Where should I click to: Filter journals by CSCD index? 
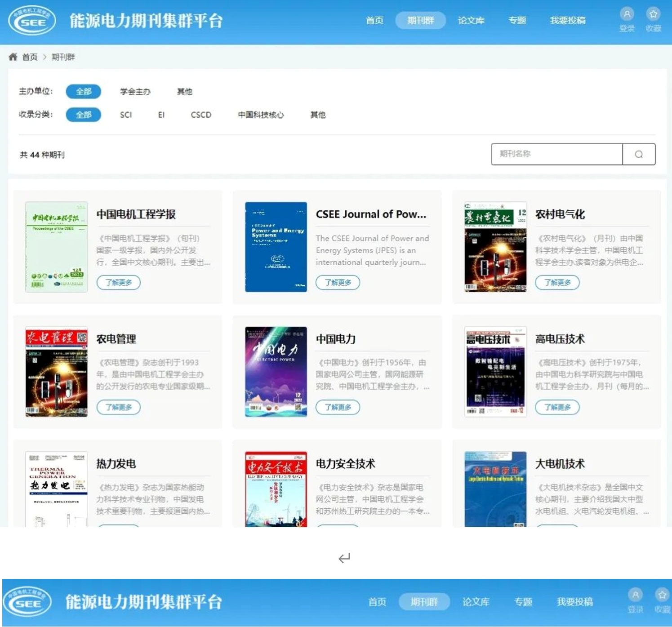(201, 115)
